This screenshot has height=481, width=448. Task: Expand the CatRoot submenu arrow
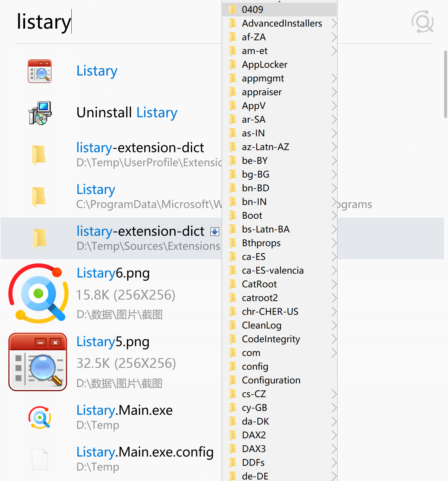coord(334,284)
